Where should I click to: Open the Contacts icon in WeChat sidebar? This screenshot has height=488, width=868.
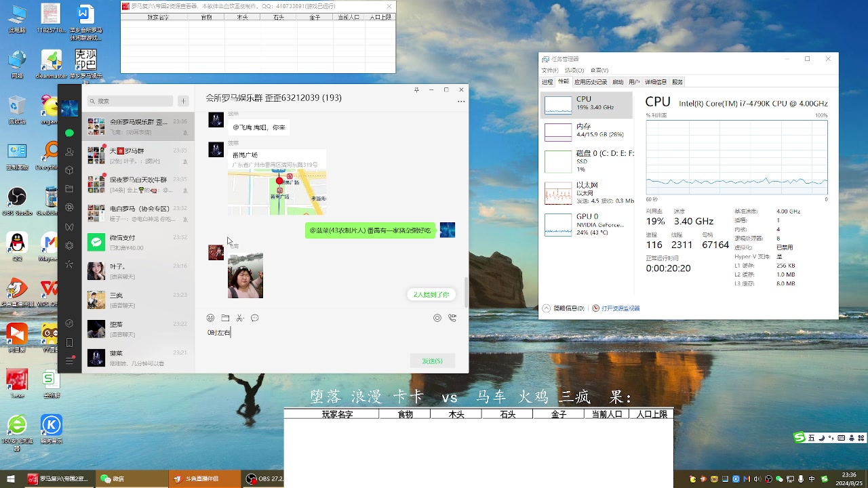(x=69, y=152)
